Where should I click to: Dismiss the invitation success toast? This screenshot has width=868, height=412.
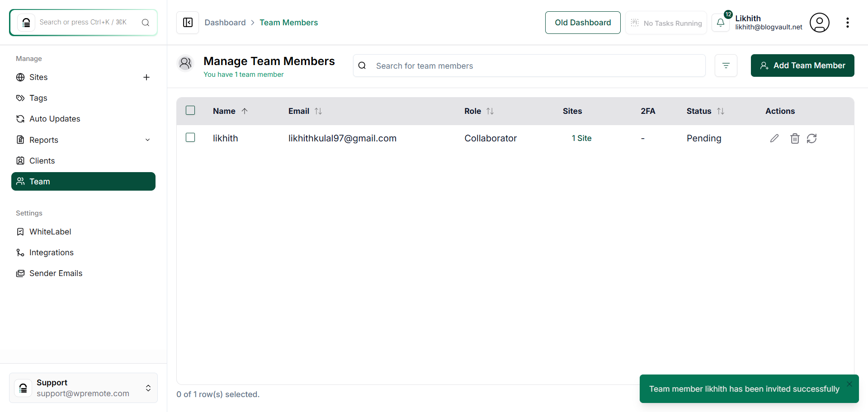pyautogui.click(x=850, y=384)
